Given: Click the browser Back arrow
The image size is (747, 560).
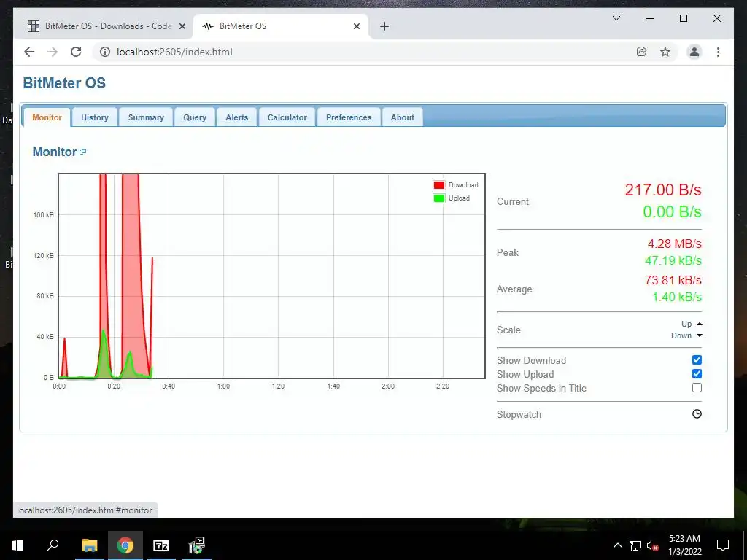Looking at the screenshot, I should coord(29,52).
